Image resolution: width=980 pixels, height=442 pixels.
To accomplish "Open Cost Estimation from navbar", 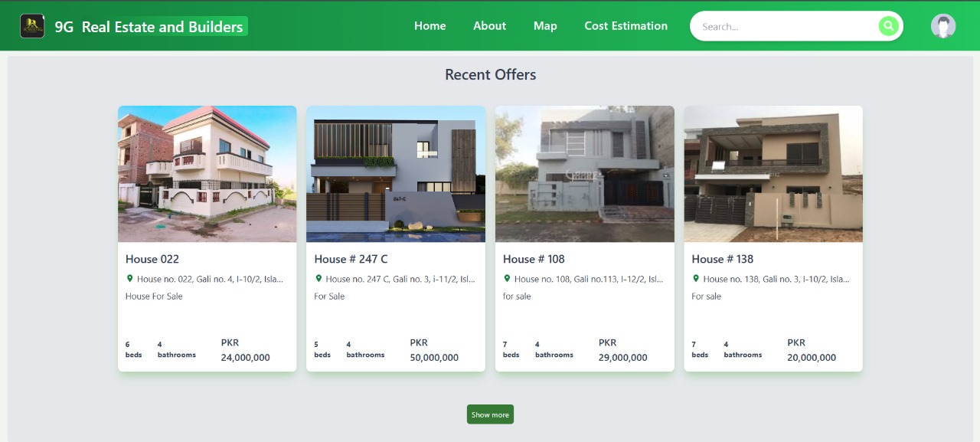I will [x=626, y=26].
